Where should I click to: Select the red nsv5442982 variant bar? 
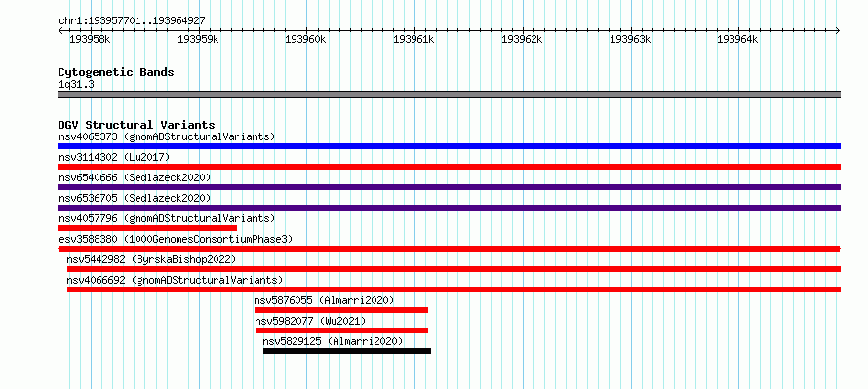[454, 269]
